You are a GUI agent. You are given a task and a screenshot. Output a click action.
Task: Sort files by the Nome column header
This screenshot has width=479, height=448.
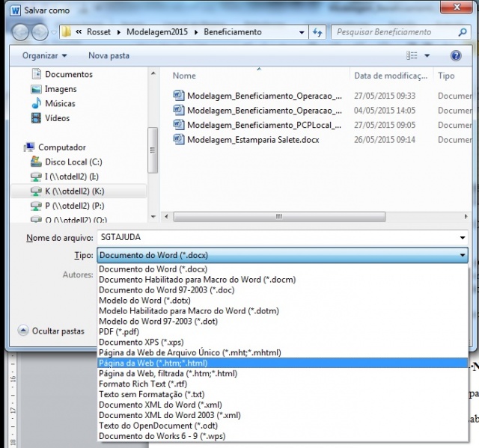coord(184,76)
